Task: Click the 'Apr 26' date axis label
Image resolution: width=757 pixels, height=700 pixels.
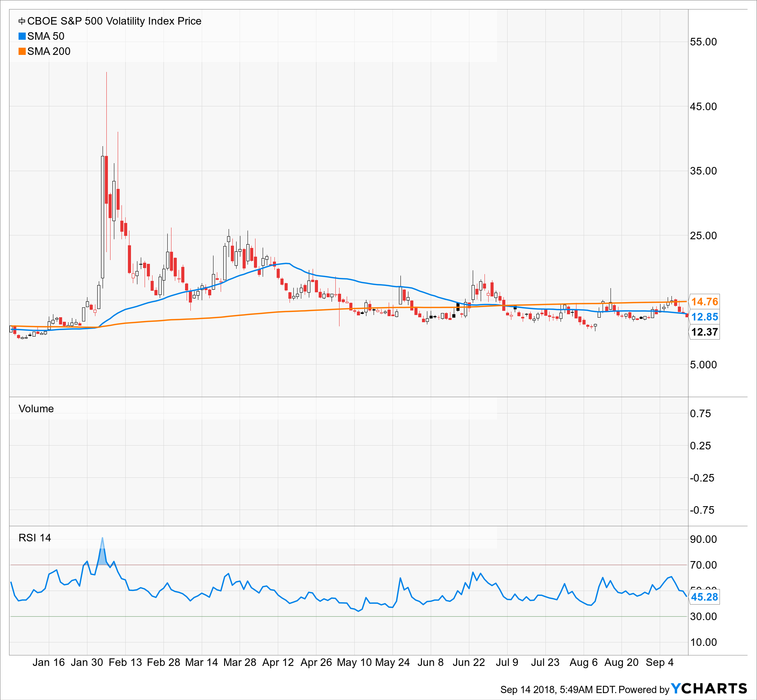Action: [x=316, y=663]
